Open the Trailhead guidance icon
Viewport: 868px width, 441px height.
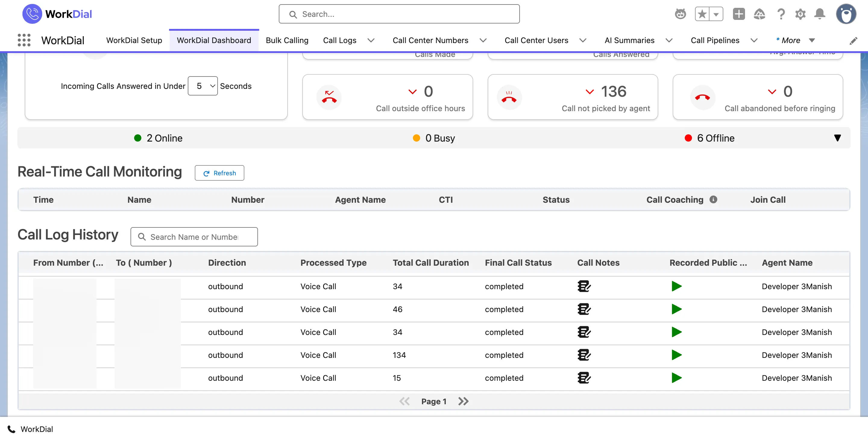pos(759,14)
